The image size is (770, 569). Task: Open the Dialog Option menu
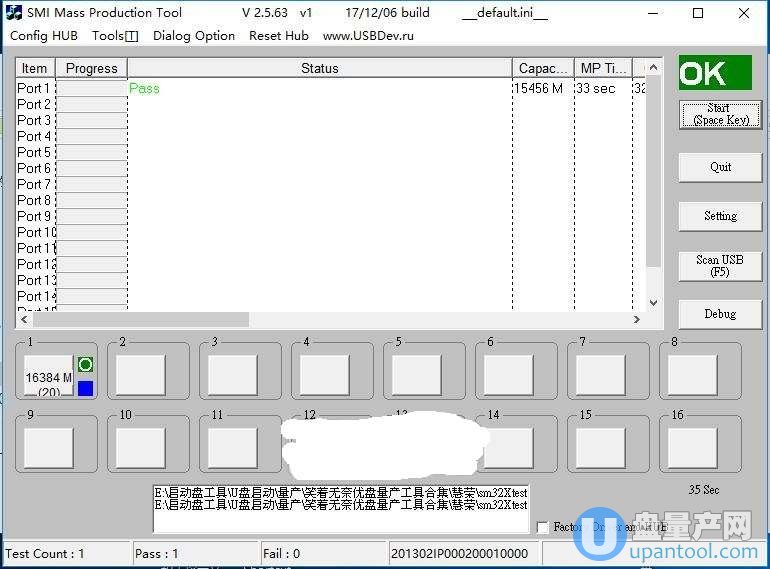194,35
